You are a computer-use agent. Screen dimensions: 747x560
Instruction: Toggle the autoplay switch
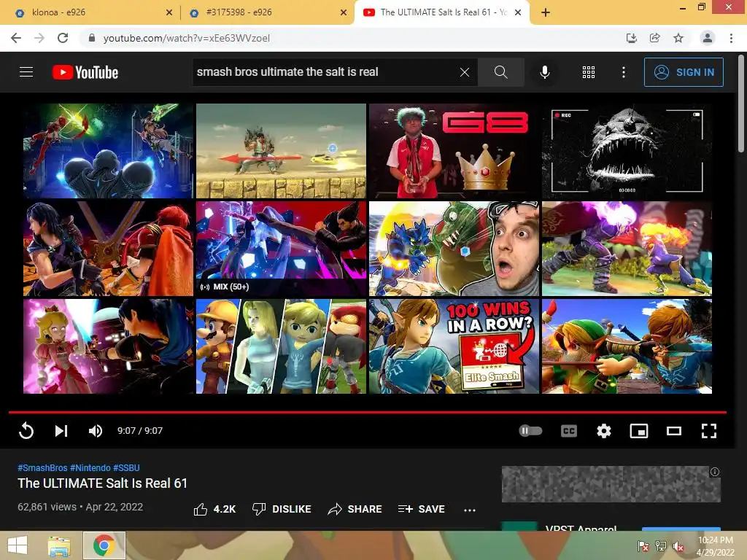(531, 430)
